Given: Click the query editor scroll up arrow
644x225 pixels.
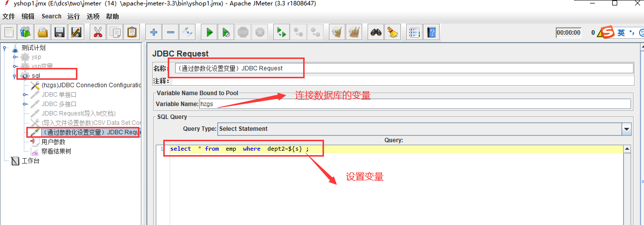Looking at the screenshot, I should point(627,149).
